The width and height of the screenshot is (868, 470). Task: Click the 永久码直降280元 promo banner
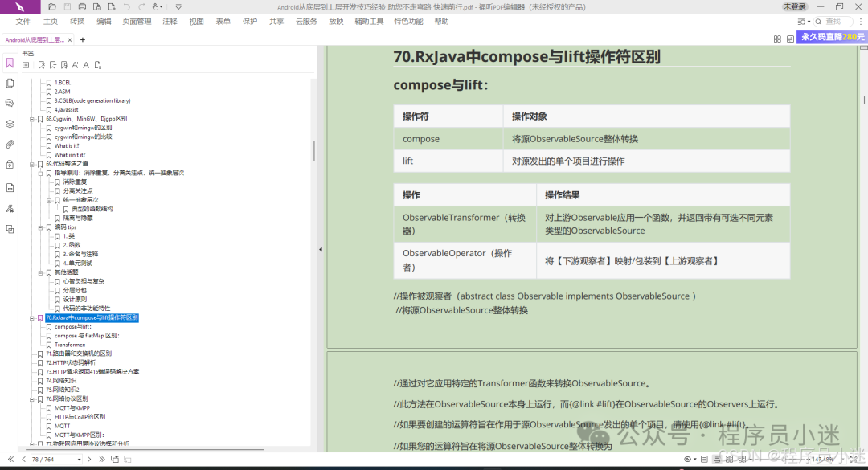(x=832, y=36)
